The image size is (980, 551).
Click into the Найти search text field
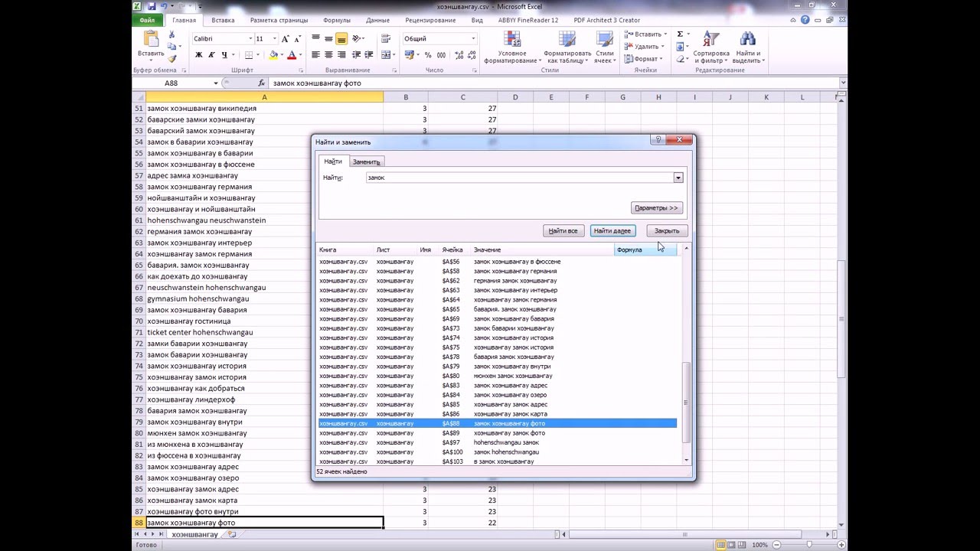coord(519,178)
